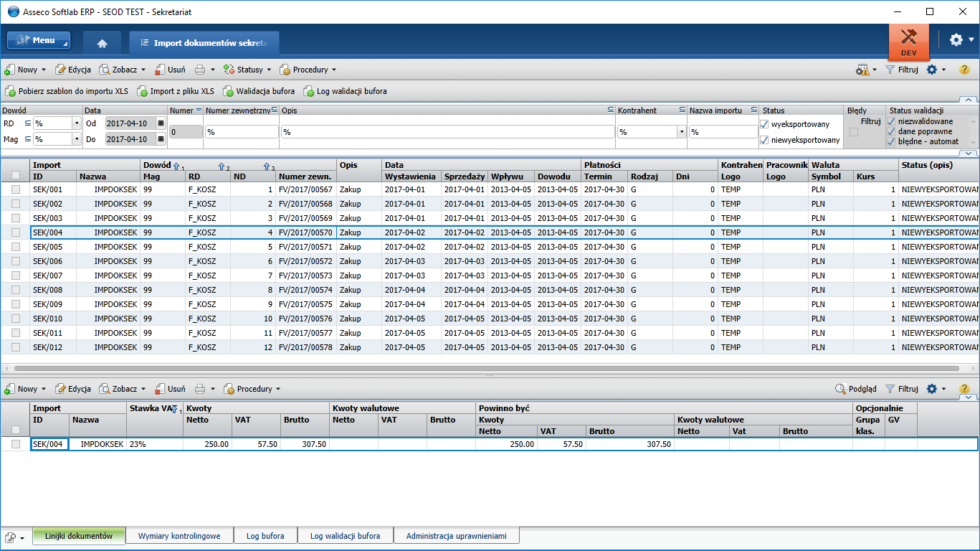The image size is (980, 551).
Task: Click the Home icon tab
Action: point(102,43)
